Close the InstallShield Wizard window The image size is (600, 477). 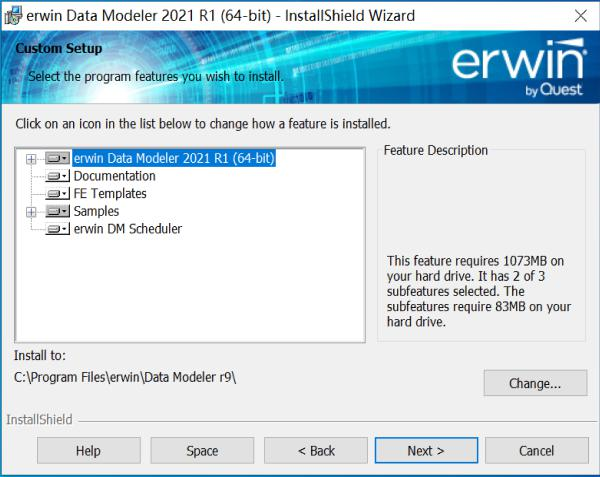click(580, 16)
